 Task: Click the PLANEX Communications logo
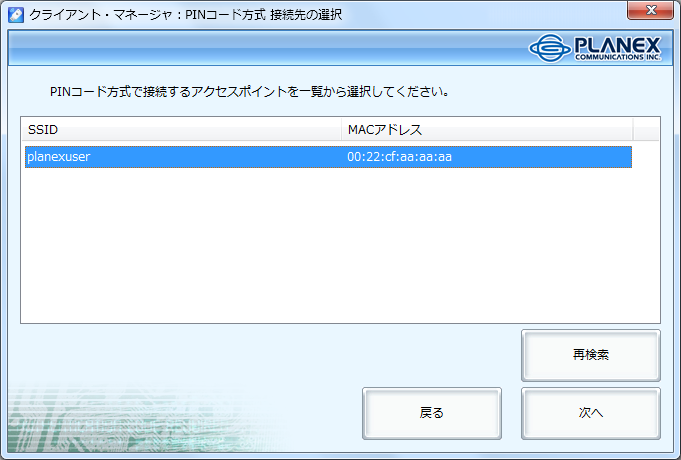[x=595, y=48]
